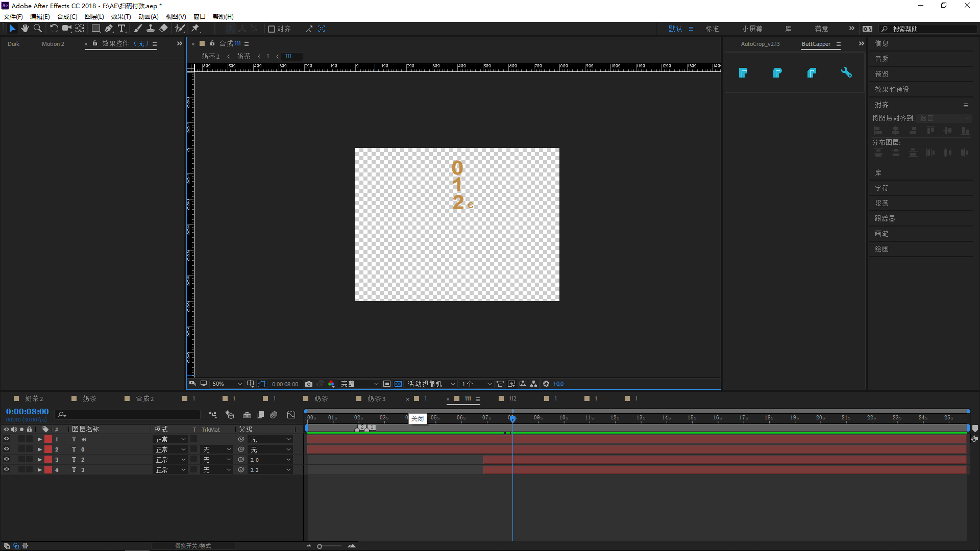Open the Graph Editor button
Screen dimensions: 980x551
pos(291,415)
